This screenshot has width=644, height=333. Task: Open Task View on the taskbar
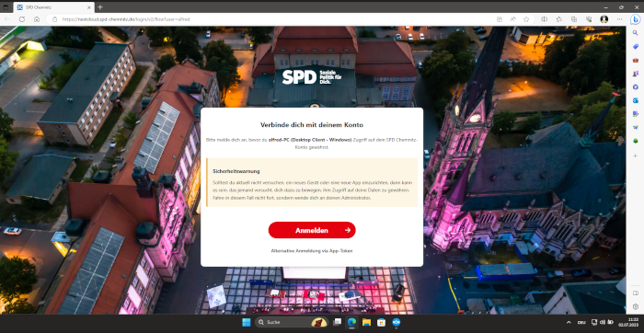tap(337, 322)
